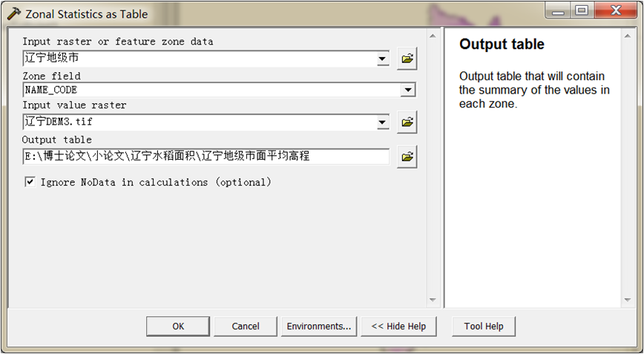
Task: Expand the Input value raster dropdown
Action: point(382,122)
